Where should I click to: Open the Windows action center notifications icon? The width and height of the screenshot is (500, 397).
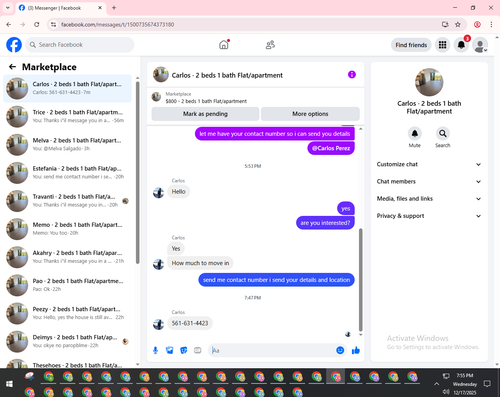[487, 384]
